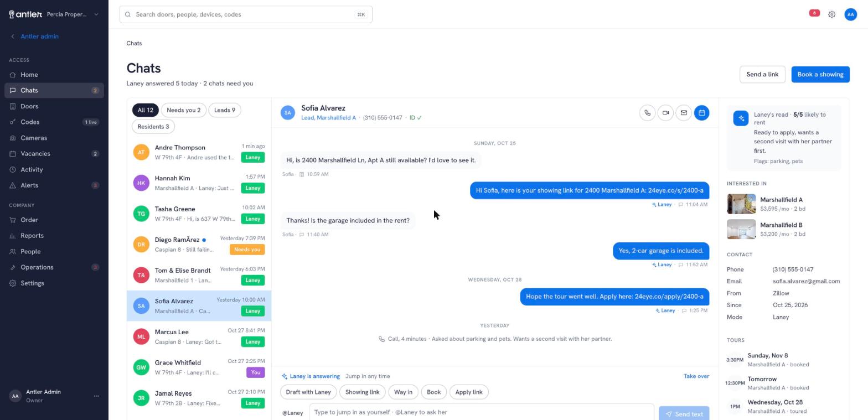Choose the Apply link quick action

[x=469, y=392]
